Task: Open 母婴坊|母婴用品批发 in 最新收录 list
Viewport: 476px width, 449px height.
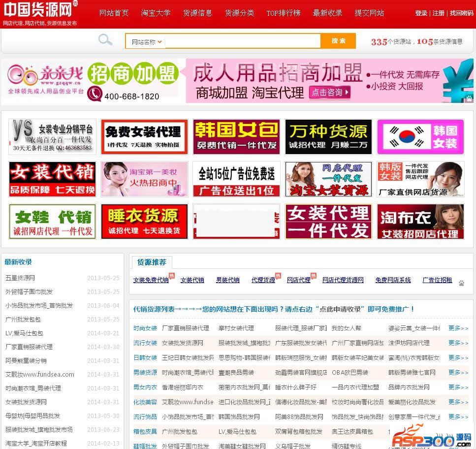Action: [x=32, y=416]
